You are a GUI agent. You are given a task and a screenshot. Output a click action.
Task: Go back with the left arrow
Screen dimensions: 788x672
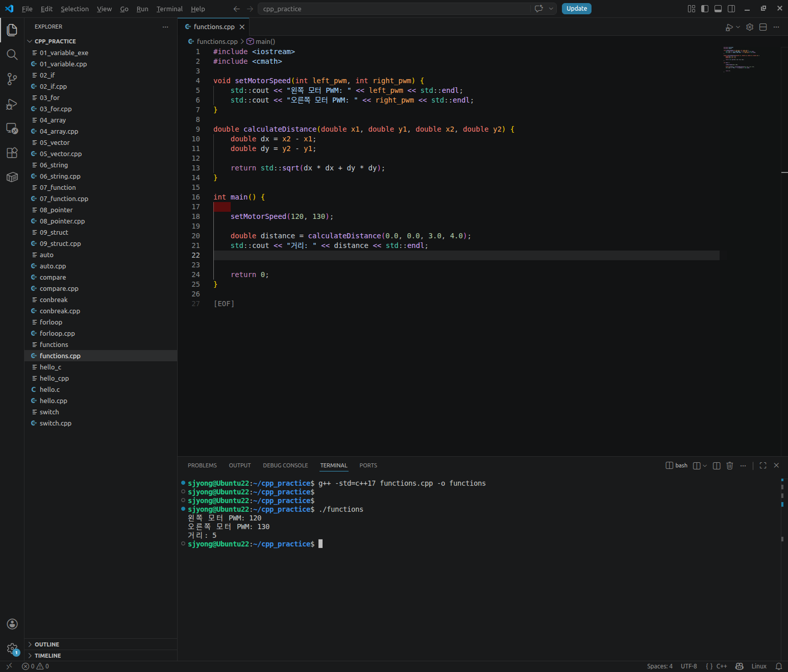(x=236, y=9)
